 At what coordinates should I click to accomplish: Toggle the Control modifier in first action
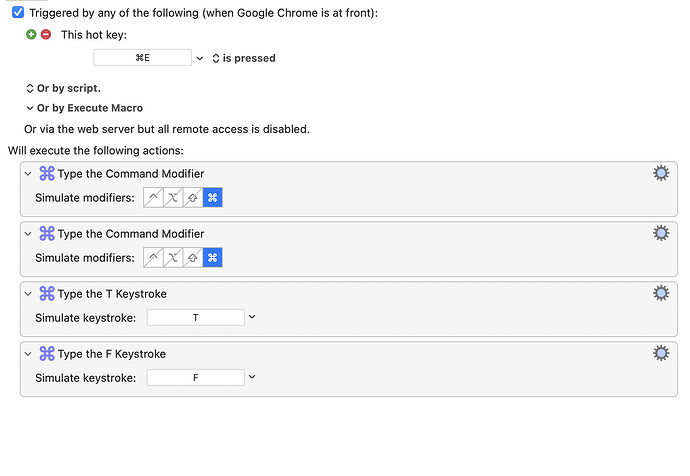point(153,198)
